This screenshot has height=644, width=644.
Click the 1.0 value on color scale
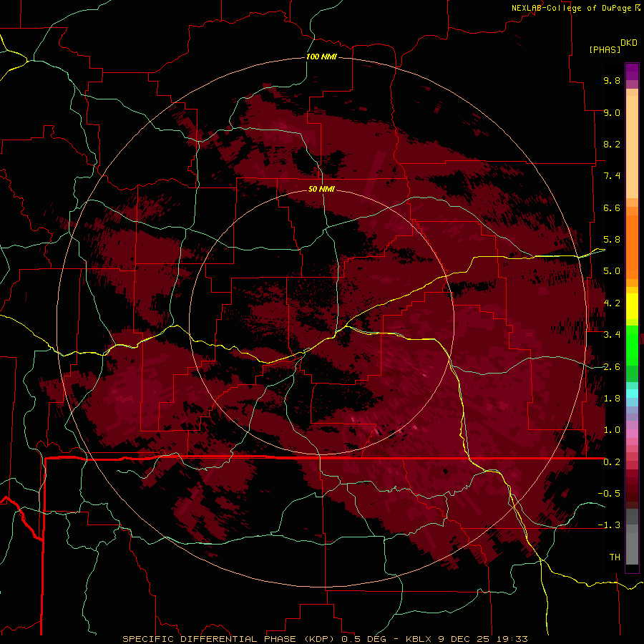[x=612, y=430]
